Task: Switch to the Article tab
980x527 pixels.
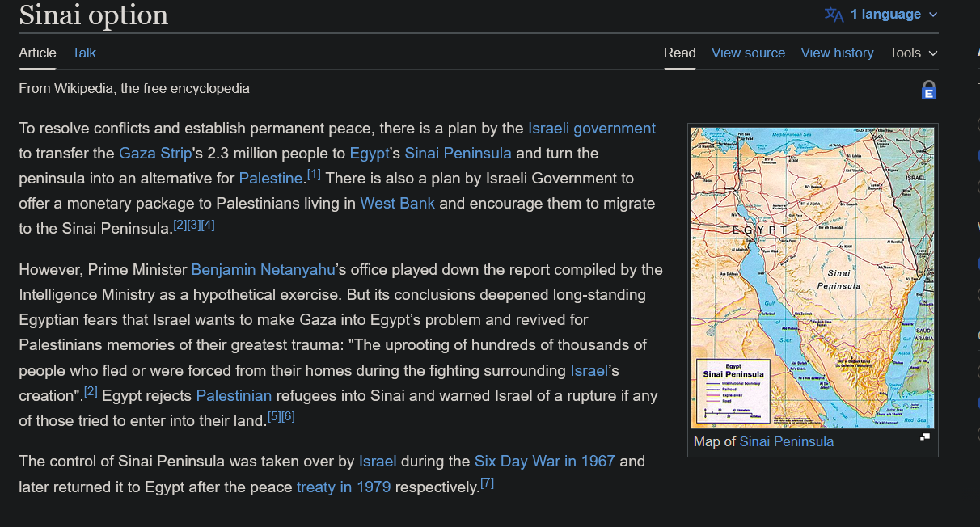Action: pos(38,53)
